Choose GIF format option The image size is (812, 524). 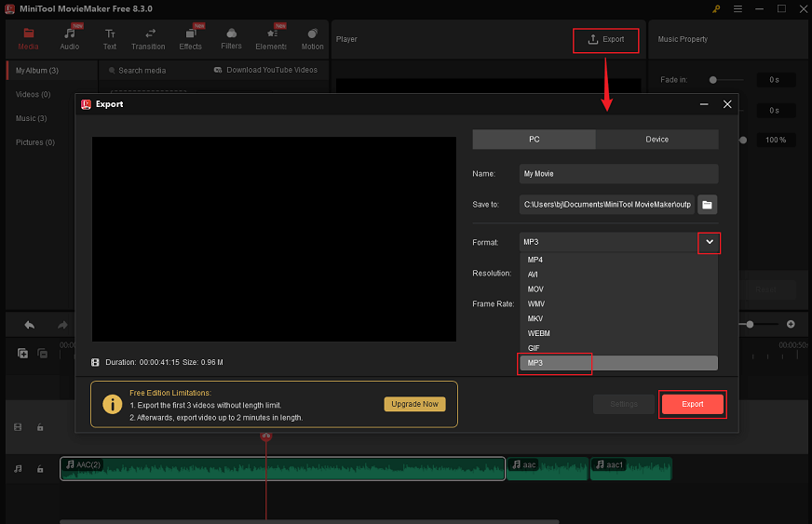tap(618, 348)
